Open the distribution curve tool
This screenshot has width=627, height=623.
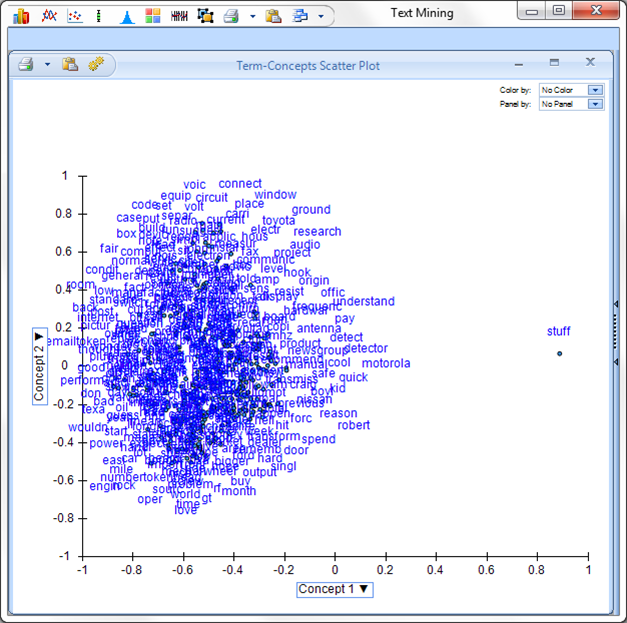click(x=127, y=17)
